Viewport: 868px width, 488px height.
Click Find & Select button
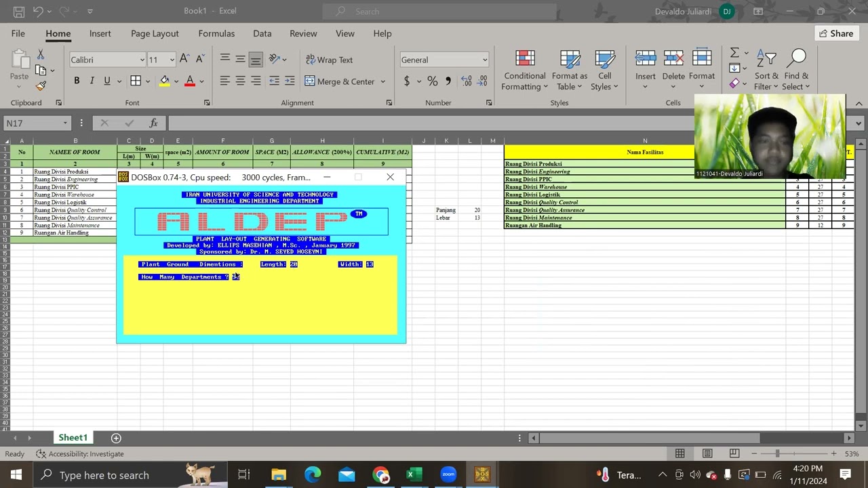796,70
